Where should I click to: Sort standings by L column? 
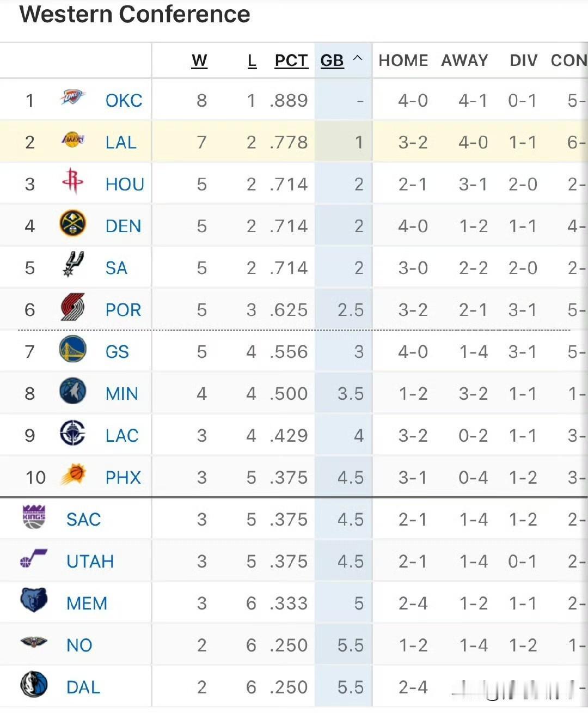[252, 60]
